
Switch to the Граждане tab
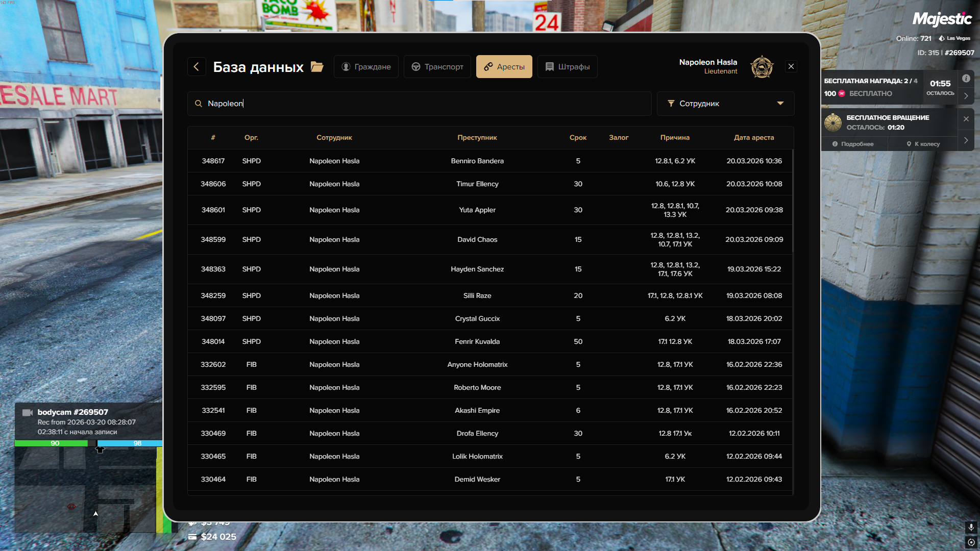point(366,67)
